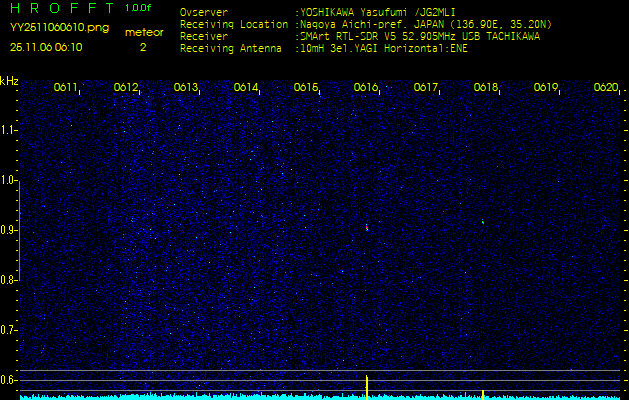Click the meteor echo dot under 0616
629x400 pixels.
point(366,227)
